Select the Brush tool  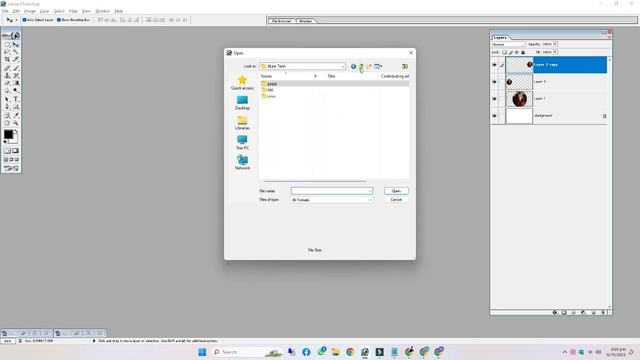pos(16,68)
